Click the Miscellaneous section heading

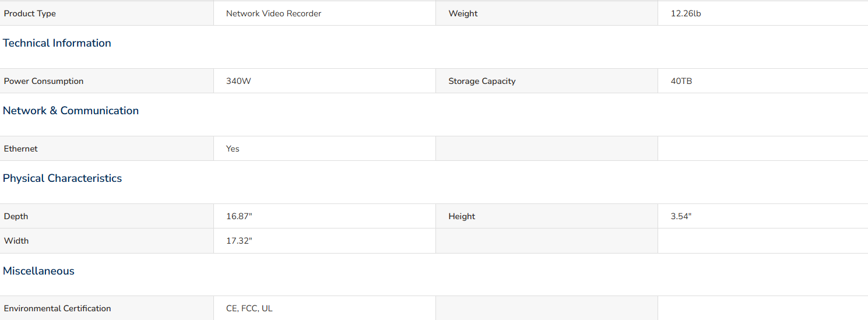(39, 271)
